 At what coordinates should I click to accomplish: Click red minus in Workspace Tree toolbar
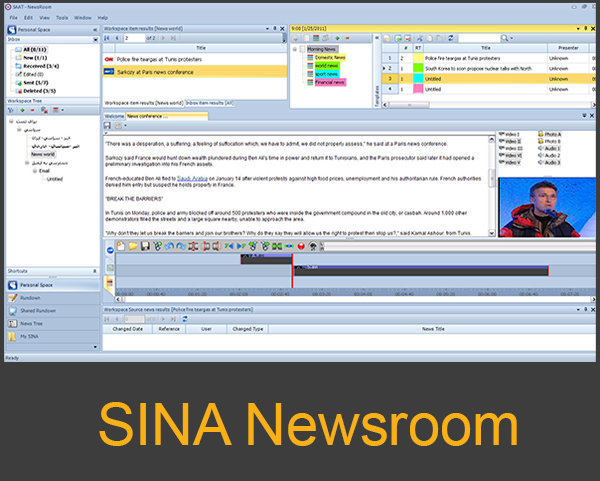coord(33,110)
